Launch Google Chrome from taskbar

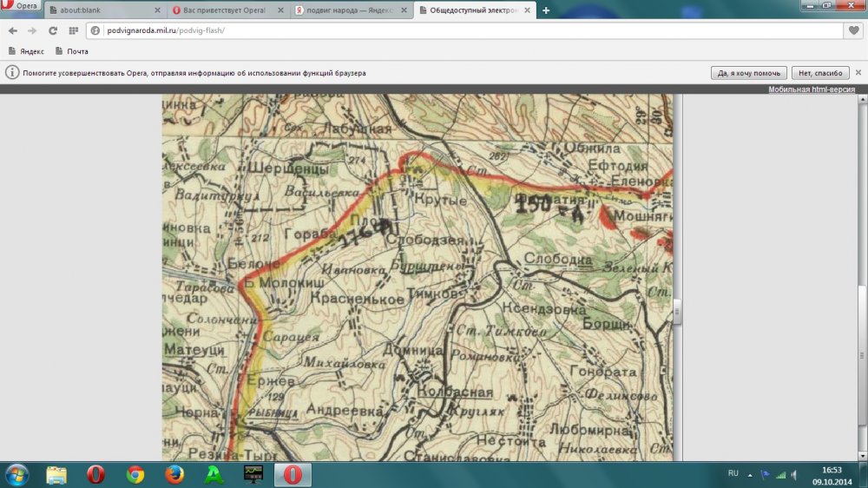point(135,474)
